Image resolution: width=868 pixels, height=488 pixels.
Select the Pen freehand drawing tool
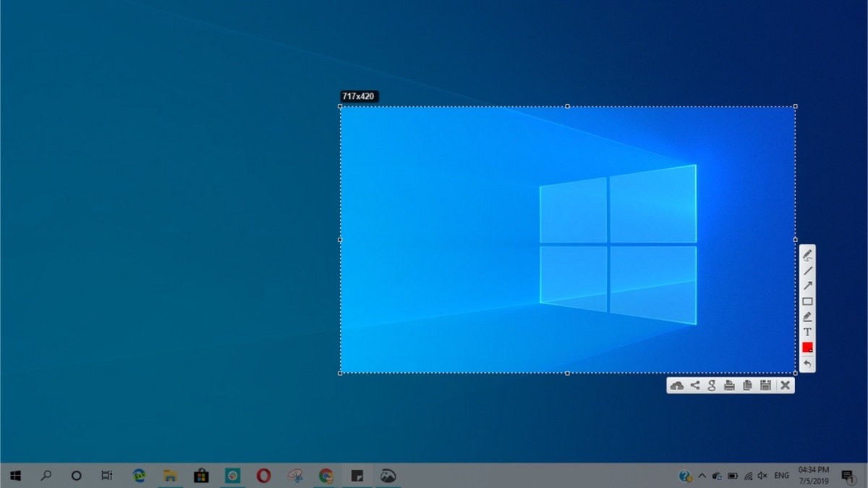click(807, 255)
